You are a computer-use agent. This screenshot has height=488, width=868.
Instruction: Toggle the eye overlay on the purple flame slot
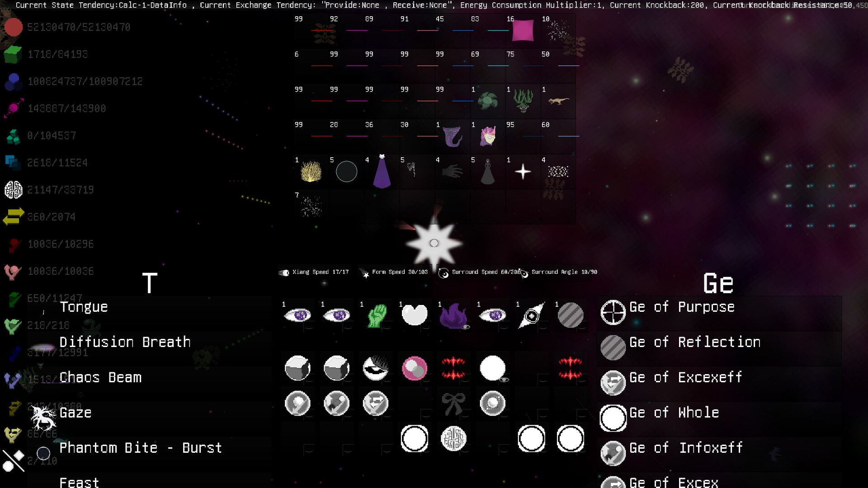466,327
